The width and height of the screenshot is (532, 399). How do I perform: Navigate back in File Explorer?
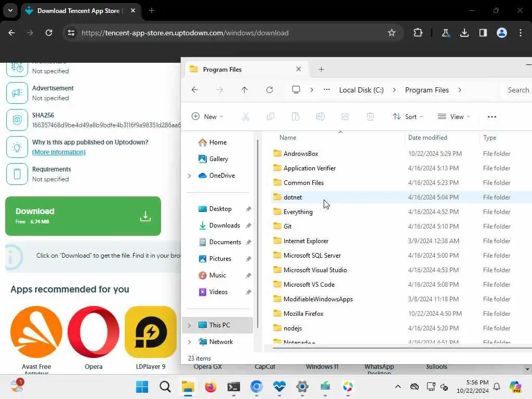tap(195, 90)
